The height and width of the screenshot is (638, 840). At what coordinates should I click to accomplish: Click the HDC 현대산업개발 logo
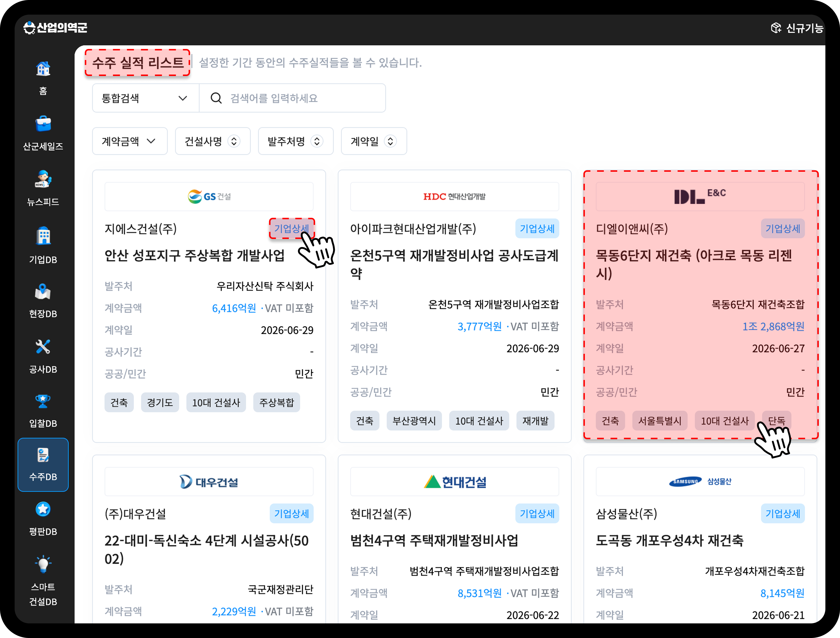(x=454, y=196)
